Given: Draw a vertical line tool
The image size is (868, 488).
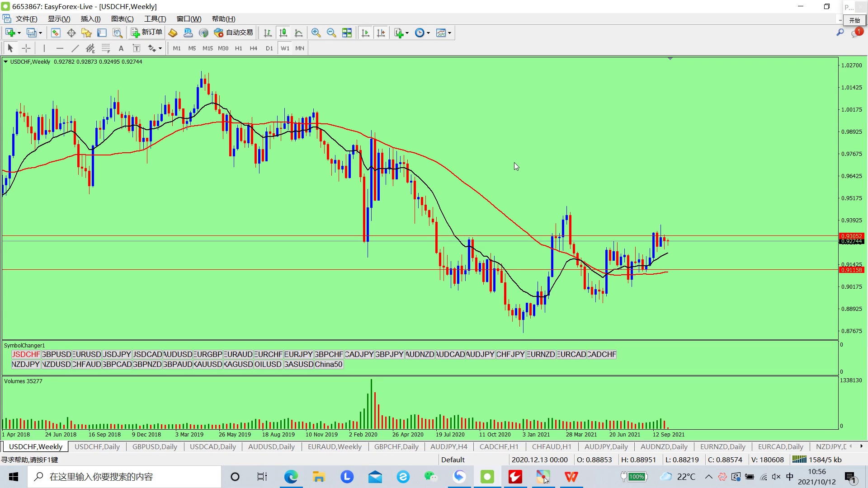Looking at the screenshot, I should click(44, 48).
